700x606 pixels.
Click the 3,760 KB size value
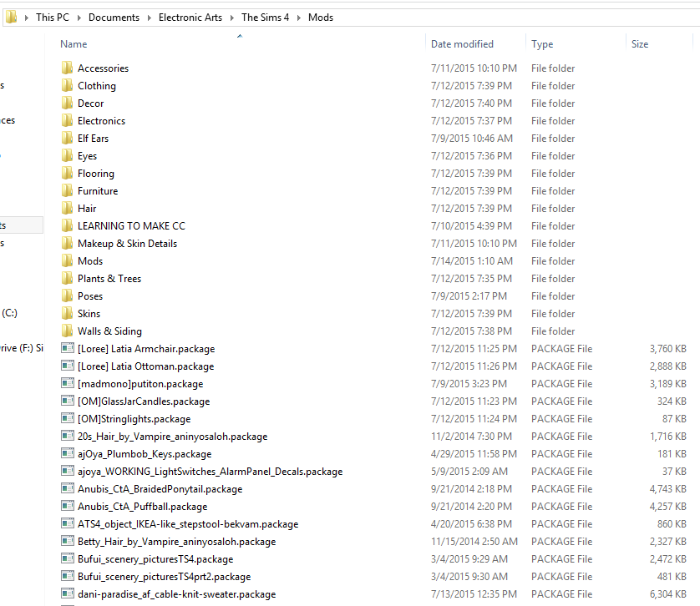(x=668, y=348)
